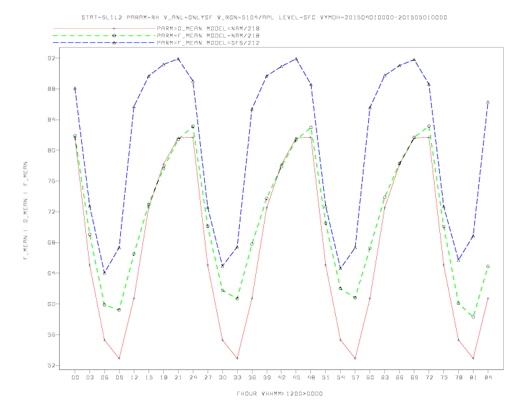Click x-axis forecast hour label 60
Image resolution: width=532 pixels, height=411 pixels.
pos(370,377)
